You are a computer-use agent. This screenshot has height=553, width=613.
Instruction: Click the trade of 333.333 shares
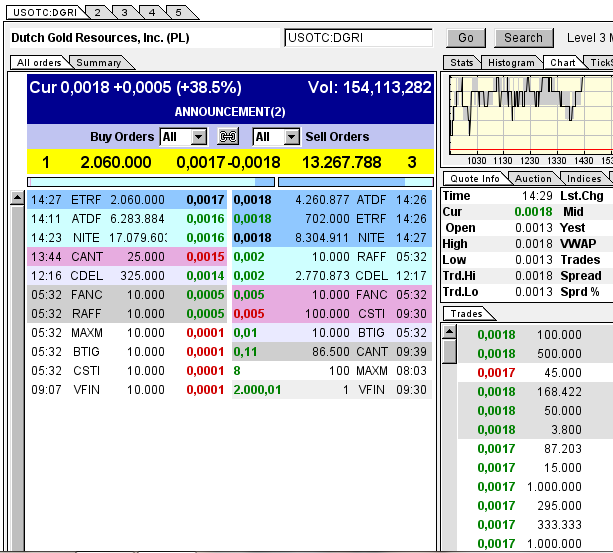tap(535, 525)
